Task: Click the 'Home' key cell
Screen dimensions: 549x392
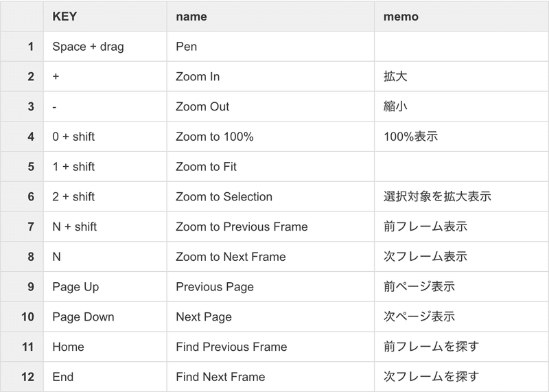Action: point(105,347)
